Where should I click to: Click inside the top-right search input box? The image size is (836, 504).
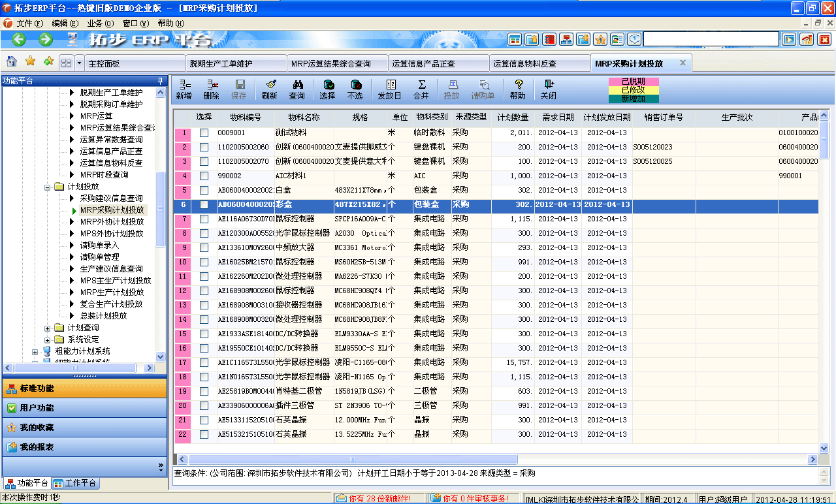712,38
